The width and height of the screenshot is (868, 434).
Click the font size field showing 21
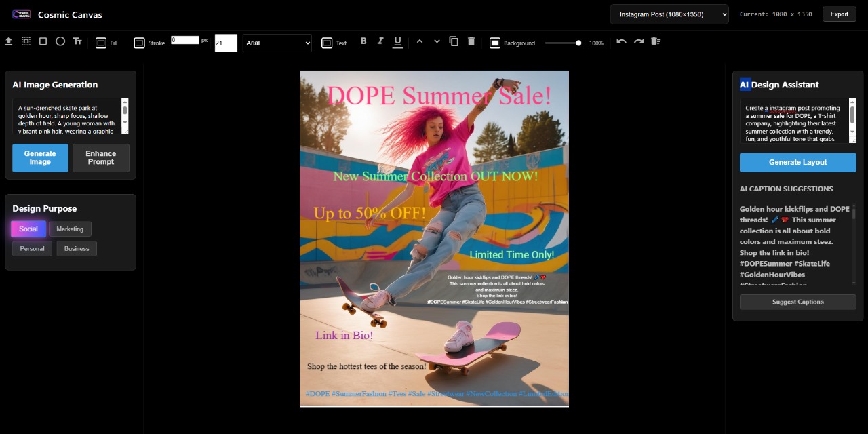tap(226, 43)
